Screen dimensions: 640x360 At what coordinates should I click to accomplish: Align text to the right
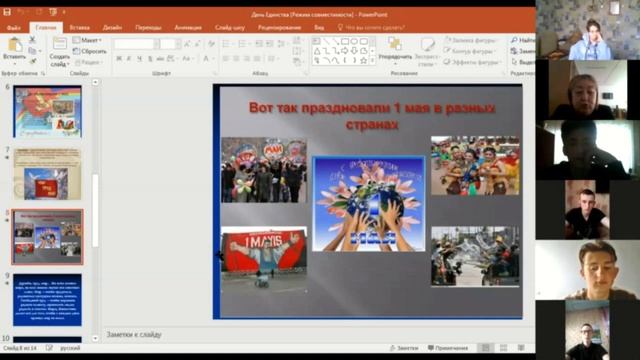[247, 59]
